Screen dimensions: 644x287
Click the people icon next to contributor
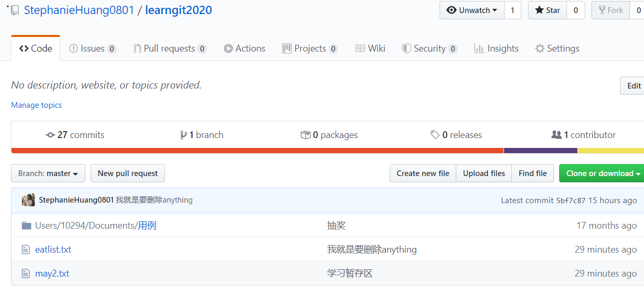tap(556, 135)
